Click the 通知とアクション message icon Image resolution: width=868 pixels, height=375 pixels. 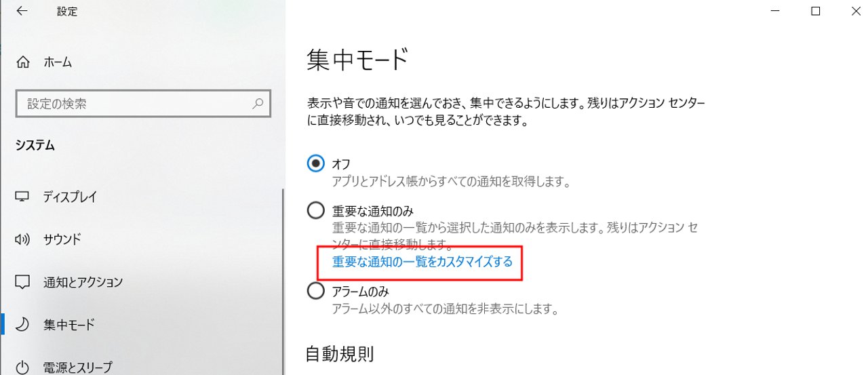(23, 281)
